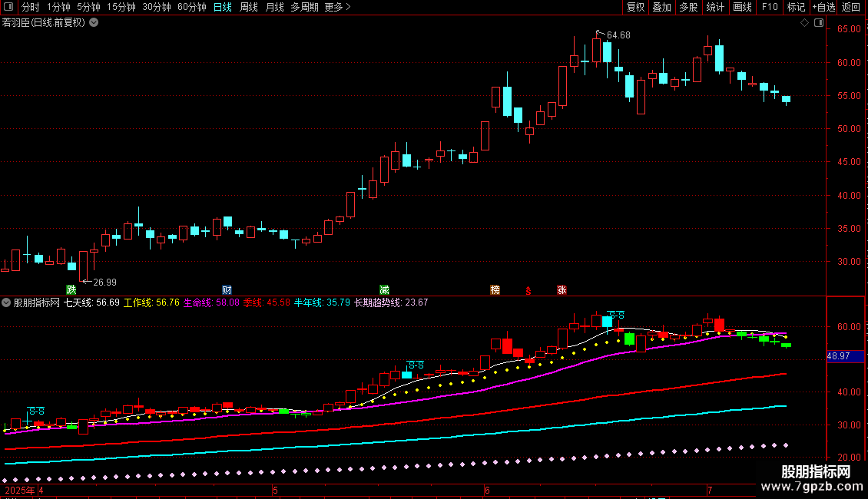Image resolution: width=868 pixels, height=499 pixels.
Task: Toggle the left sidebar panel icon
Action: click(x=8, y=7)
